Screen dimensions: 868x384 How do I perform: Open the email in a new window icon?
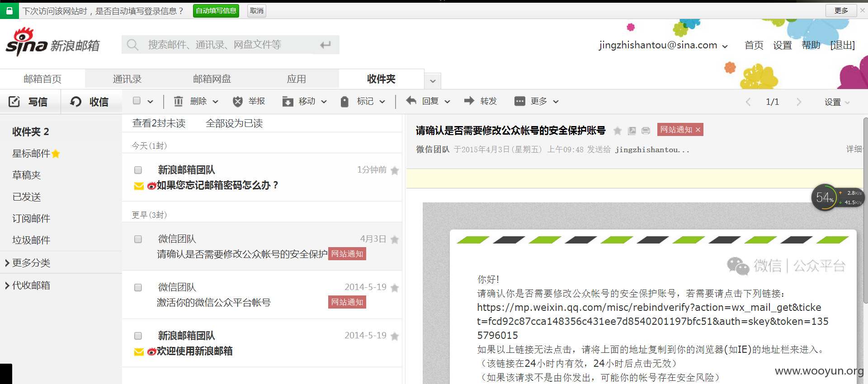(632, 131)
